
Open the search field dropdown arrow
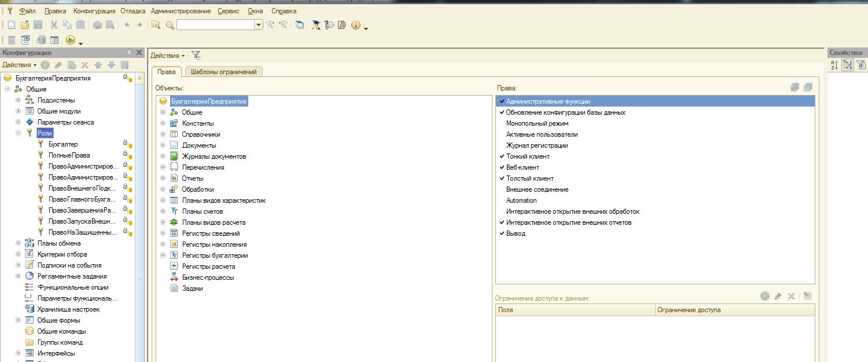click(259, 25)
